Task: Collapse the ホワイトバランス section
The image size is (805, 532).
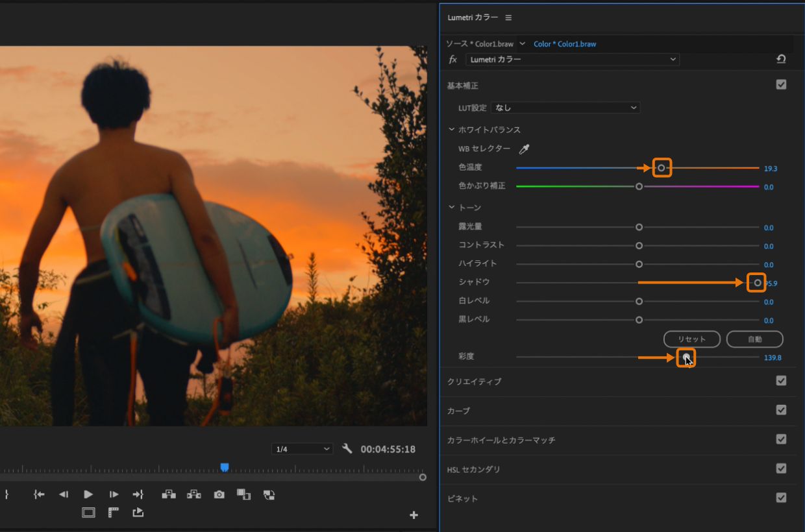Action: coord(452,130)
